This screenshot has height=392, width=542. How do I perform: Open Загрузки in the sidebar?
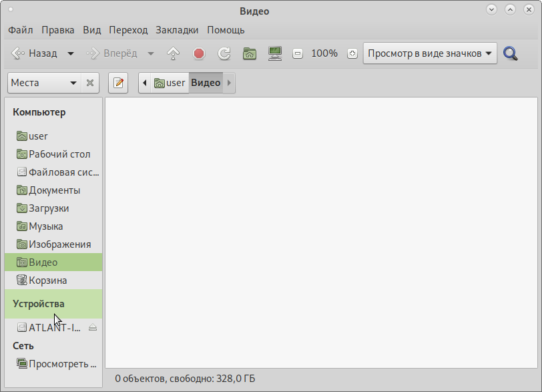click(x=49, y=208)
